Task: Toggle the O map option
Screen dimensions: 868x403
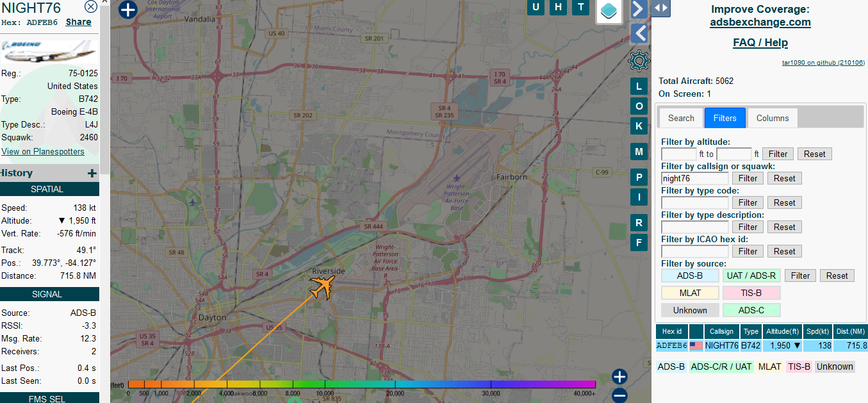Action: (x=639, y=106)
